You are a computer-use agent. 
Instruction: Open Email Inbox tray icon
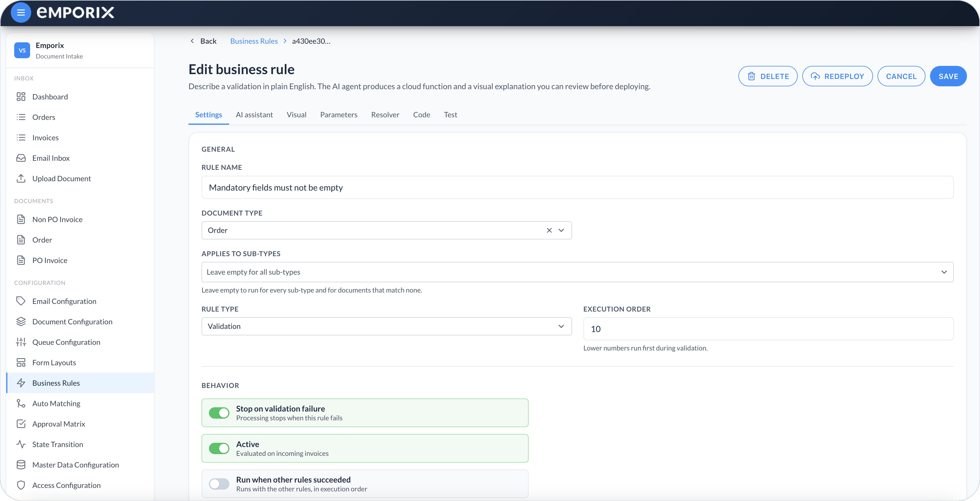[21, 158]
